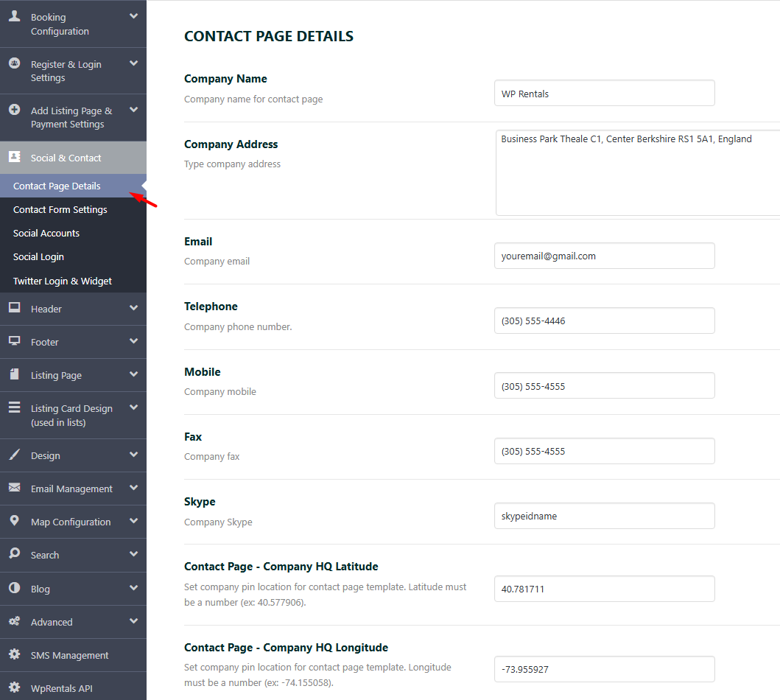The image size is (780, 700).
Task: Expand the Blog section chevron
Action: point(133,587)
